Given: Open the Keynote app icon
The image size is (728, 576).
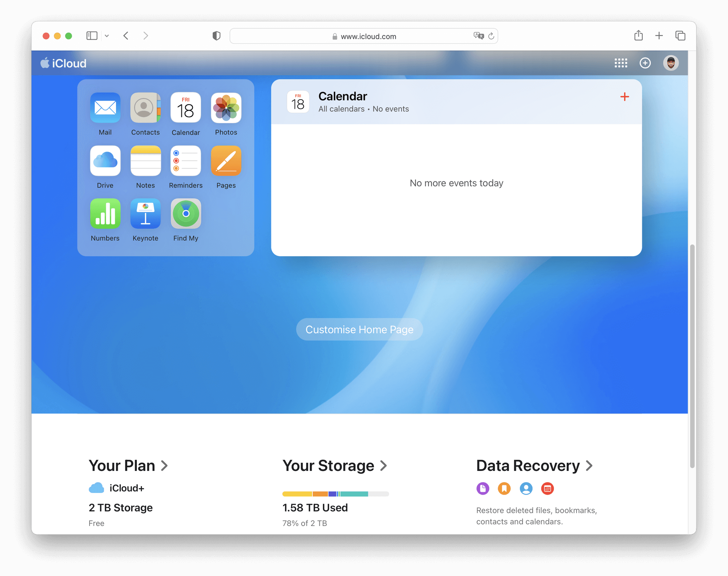Looking at the screenshot, I should tap(145, 214).
